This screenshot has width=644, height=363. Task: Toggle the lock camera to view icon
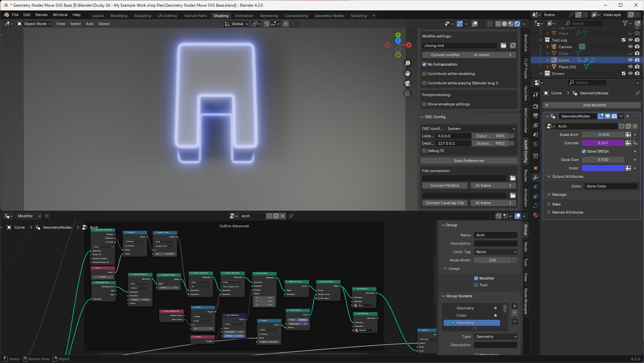coord(407,94)
